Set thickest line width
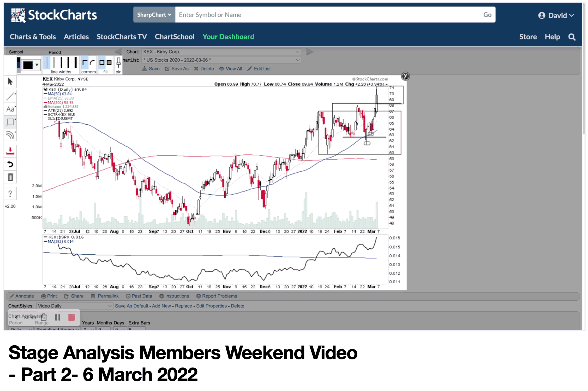 click(75, 63)
